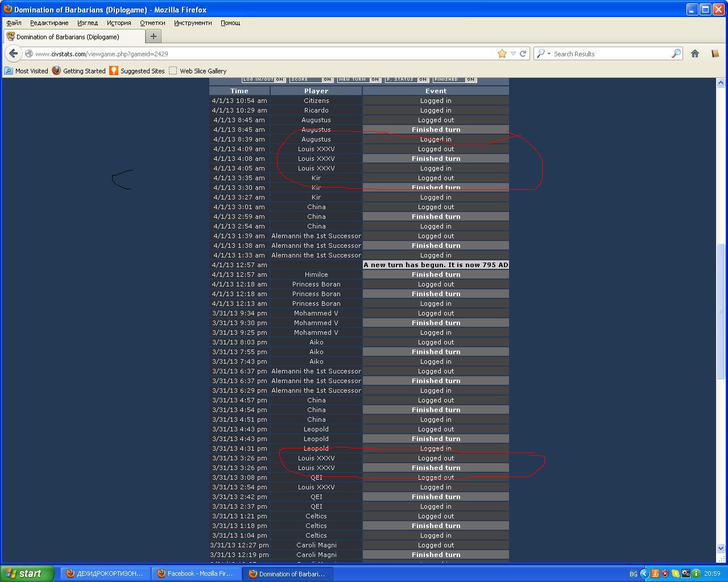Open the search engine selector dropdown
728x582 pixels.
pyautogui.click(x=543, y=53)
